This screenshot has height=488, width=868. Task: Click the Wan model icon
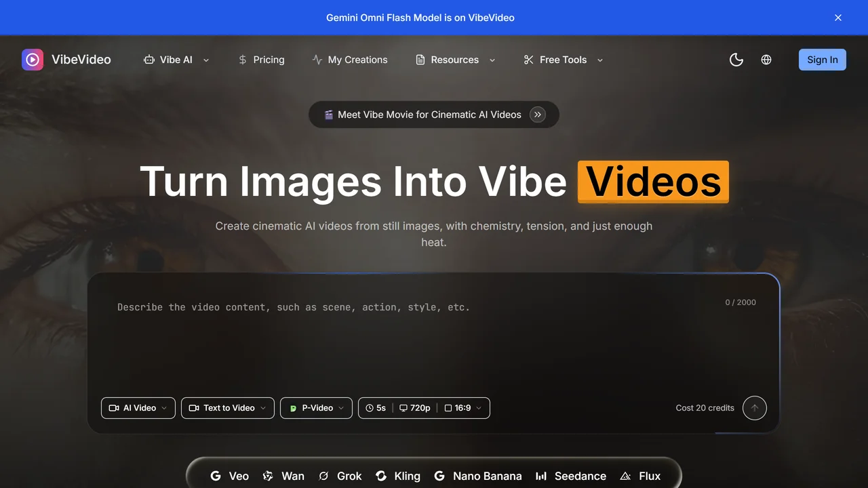[x=269, y=476]
